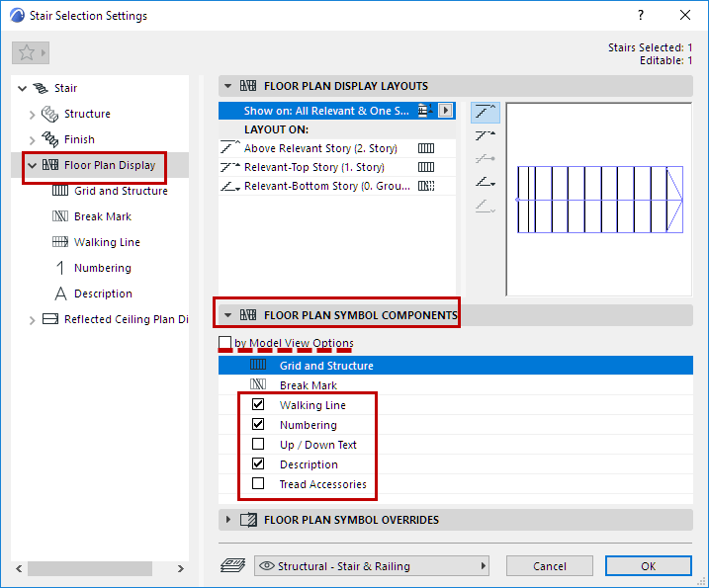Uncheck the Description checkbox

pyautogui.click(x=258, y=463)
